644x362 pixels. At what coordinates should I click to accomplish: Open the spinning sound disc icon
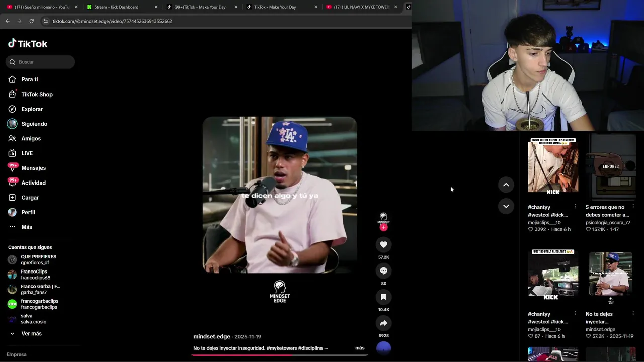[383, 348]
